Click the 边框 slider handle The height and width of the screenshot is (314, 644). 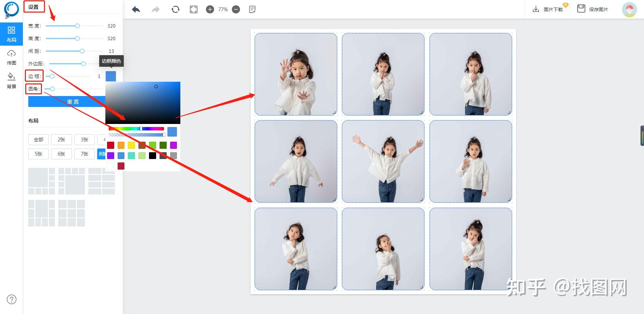click(x=52, y=76)
